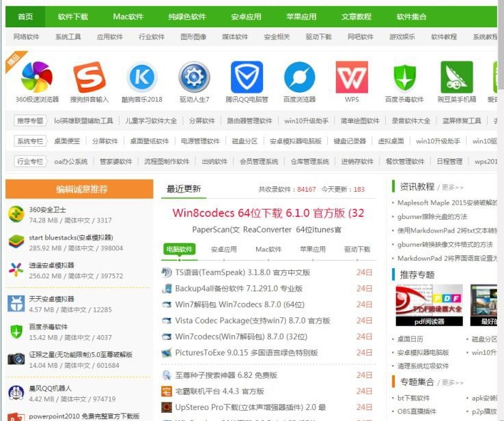Open the 软件集合 menu
Viewport: 504px width, 421px height.
pos(411,16)
